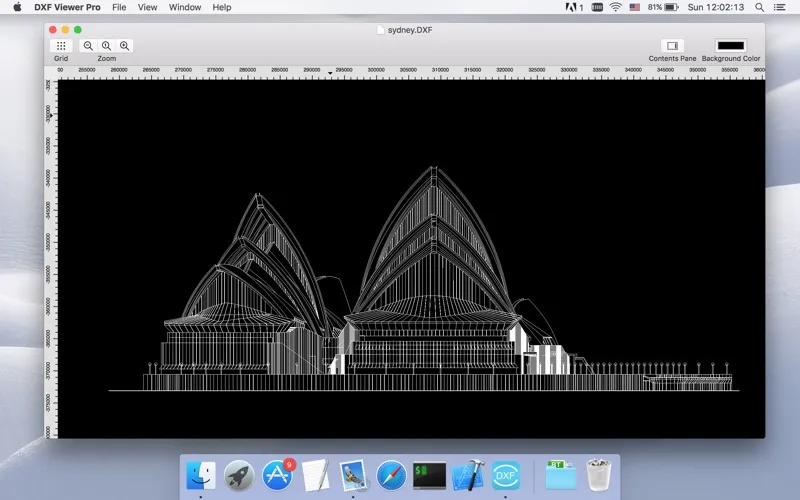
Task: Open Notification Center list icon
Action: pos(779,7)
